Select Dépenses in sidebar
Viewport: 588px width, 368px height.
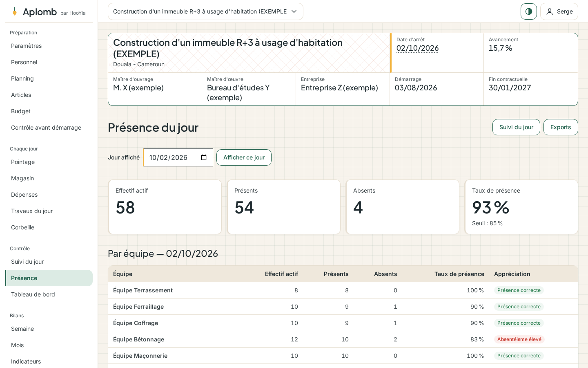(x=49, y=195)
